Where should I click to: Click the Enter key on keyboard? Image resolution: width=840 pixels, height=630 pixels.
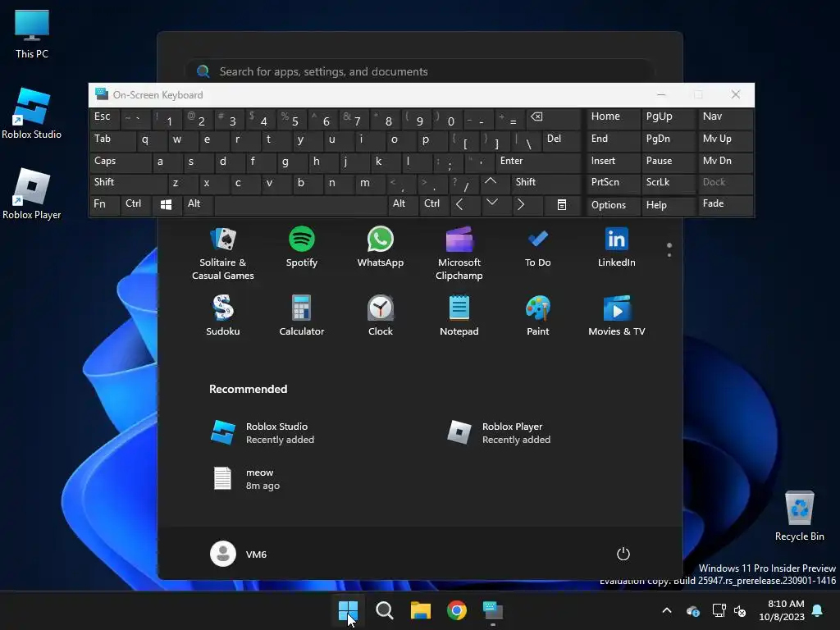tap(538, 162)
